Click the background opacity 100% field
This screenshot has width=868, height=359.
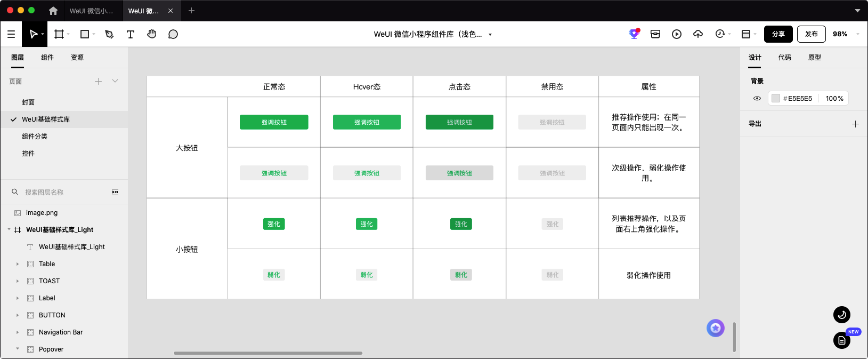[834, 98]
